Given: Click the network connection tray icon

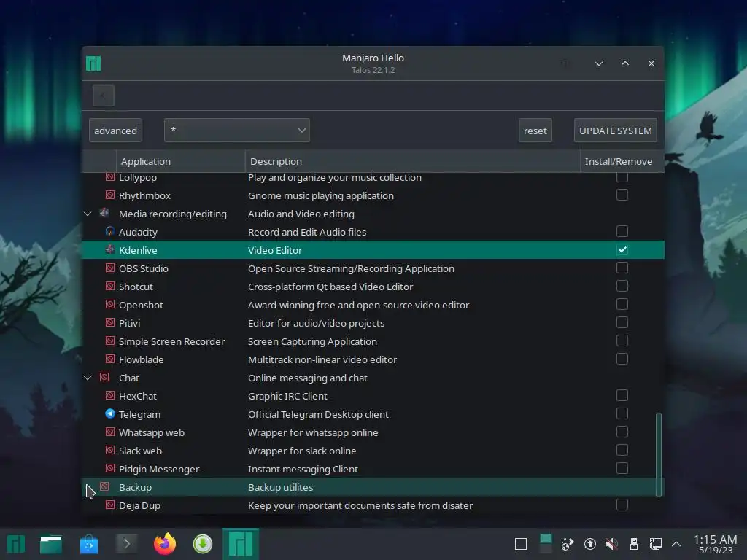Looking at the screenshot, I should point(656,544).
